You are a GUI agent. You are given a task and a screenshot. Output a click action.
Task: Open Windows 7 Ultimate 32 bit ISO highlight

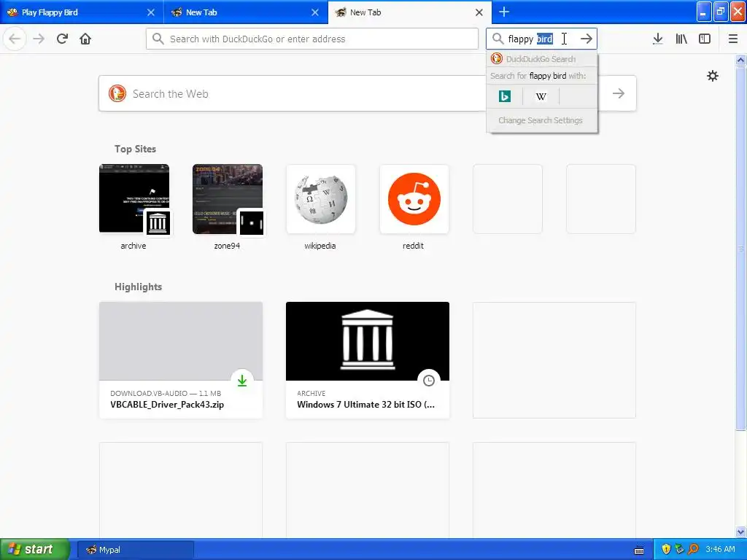click(368, 360)
